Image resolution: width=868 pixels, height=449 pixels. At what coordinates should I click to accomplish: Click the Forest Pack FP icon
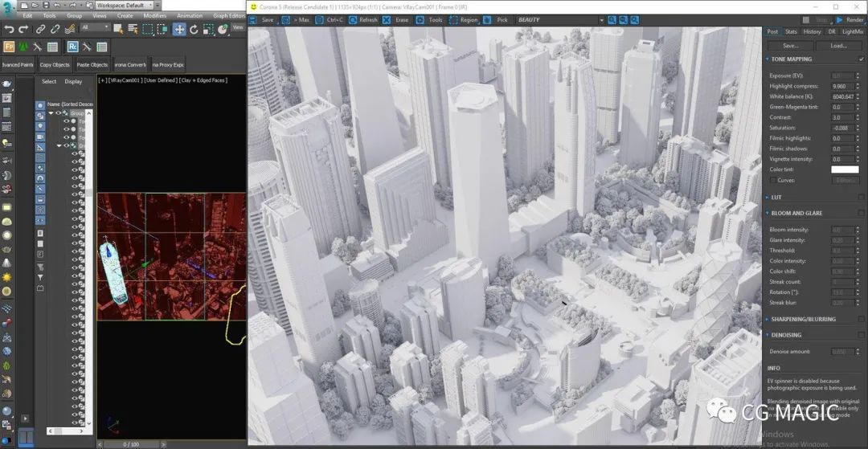8,47
